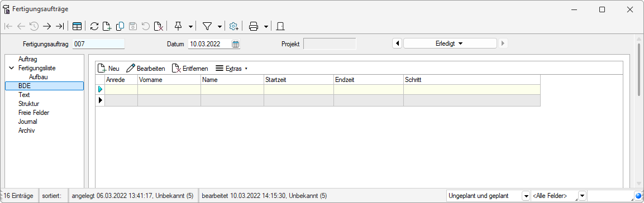The height and width of the screenshot is (203, 644).
Task: Click the pin icon in toolbar
Action: (178, 26)
